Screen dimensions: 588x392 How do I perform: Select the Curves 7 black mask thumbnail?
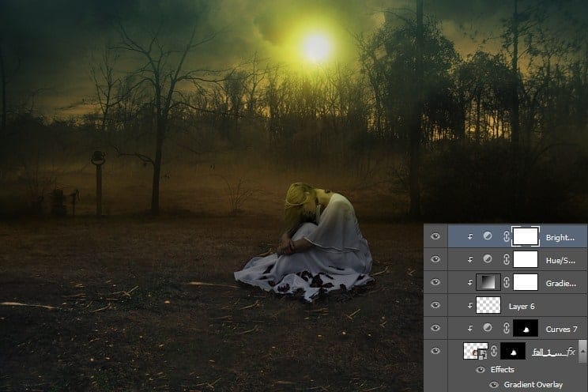tap(526, 328)
